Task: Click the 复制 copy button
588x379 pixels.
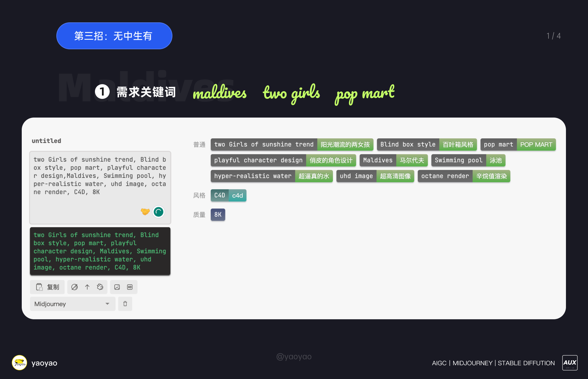Action: pyautogui.click(x=47, y=287)
